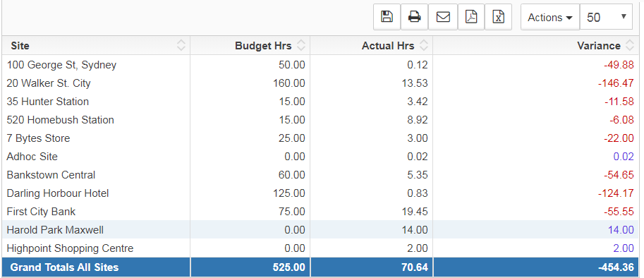This screenshot has height=278, width=644.
Task: Click grand total budget 525.00
Action: click(x=289, y=267)
